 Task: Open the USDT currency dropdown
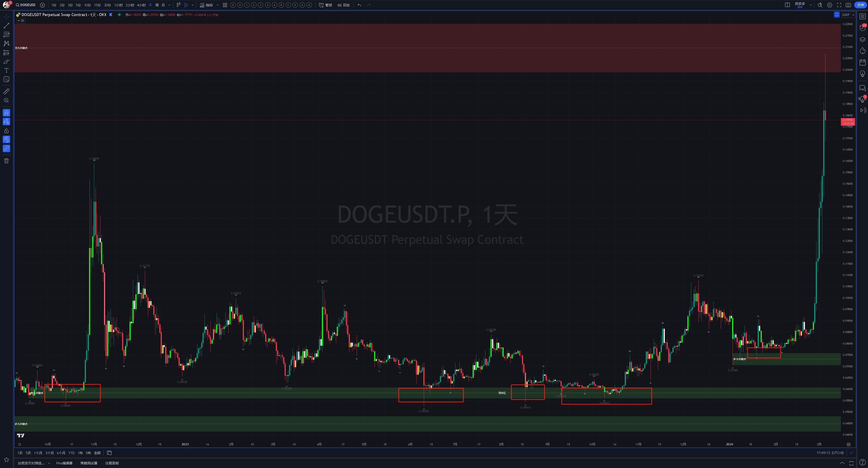point(849,14)
